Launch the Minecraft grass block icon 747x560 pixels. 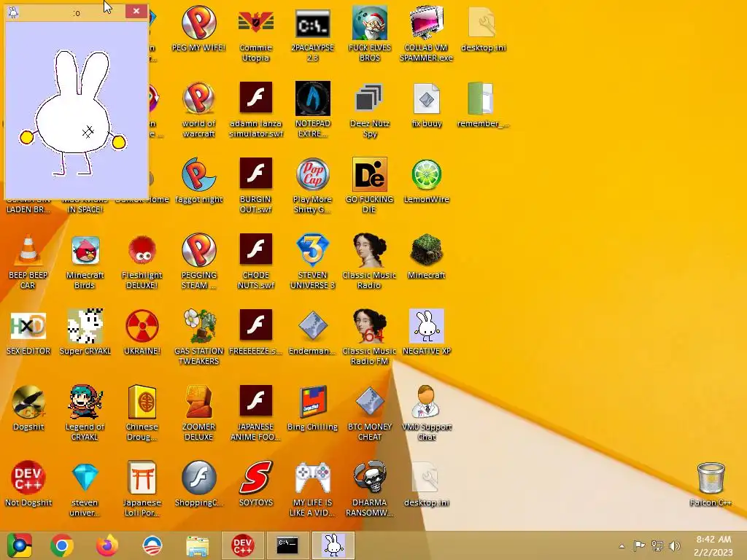coord(426,250)
